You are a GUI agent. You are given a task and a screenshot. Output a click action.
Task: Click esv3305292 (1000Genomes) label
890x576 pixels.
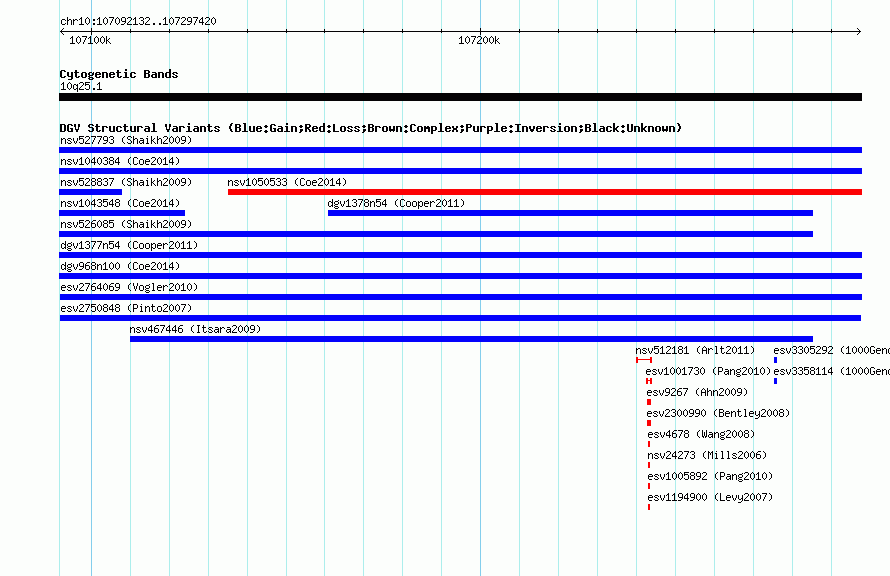click(x=832, y=350)
